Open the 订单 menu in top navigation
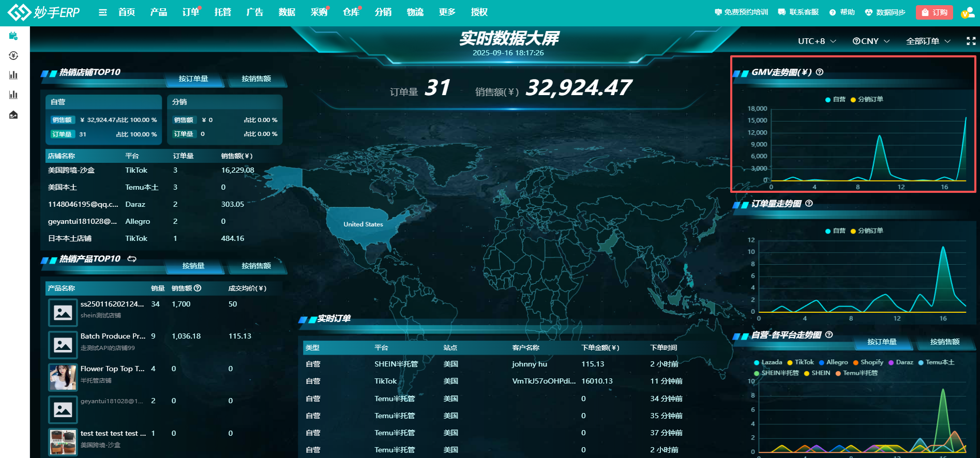 click(190, 12)
